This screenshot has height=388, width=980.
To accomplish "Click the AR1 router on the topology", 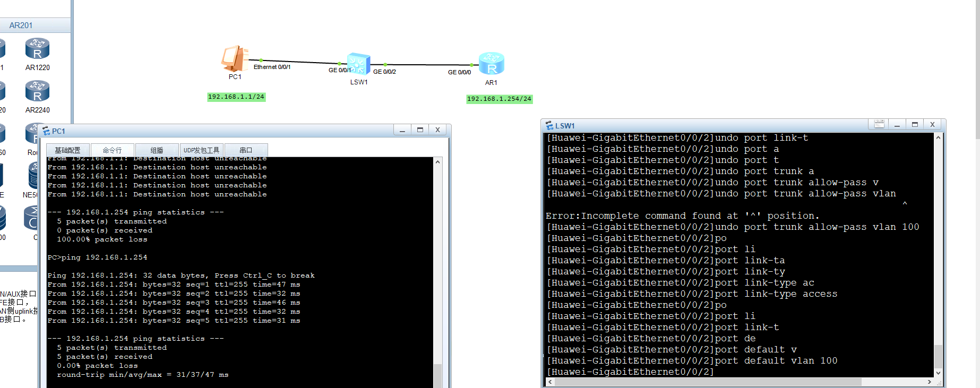I will coord(491,64).
